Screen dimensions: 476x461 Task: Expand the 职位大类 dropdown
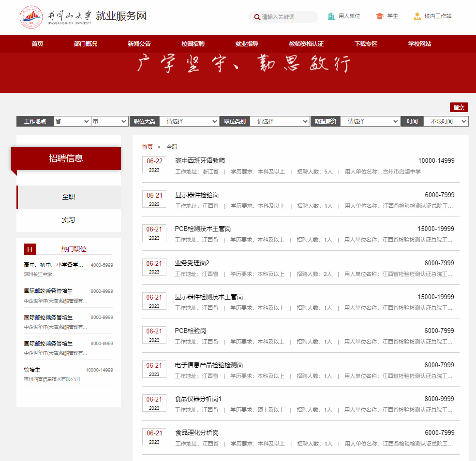pos(189,121)
